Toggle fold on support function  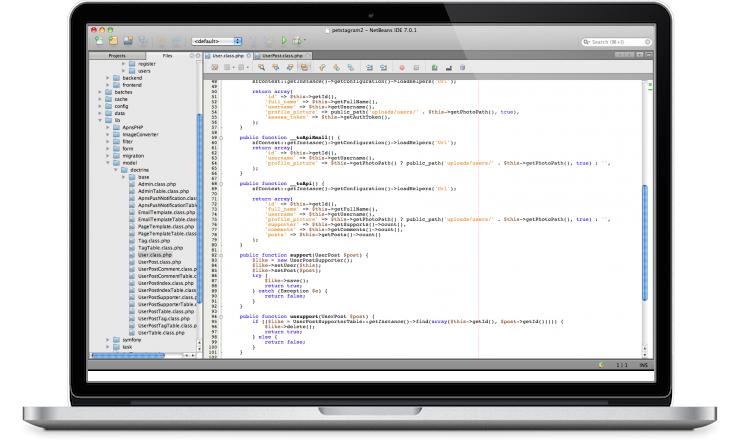[221, 255]
